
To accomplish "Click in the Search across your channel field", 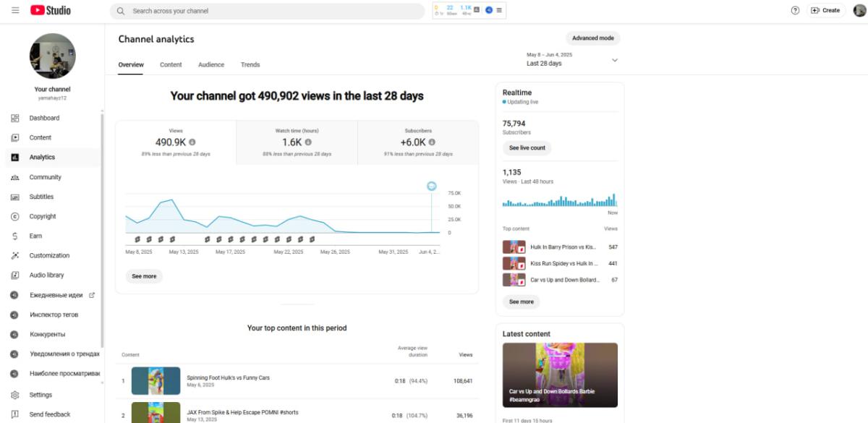I will 268,11.
